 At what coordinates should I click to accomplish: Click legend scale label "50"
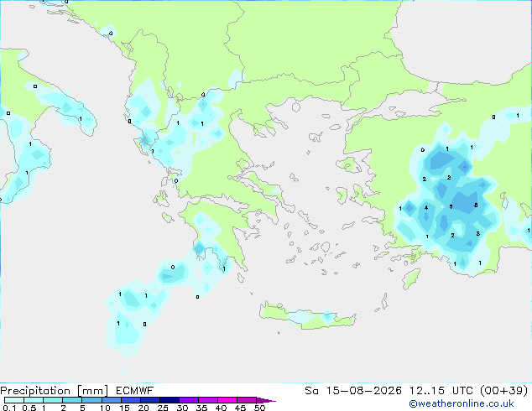click(259, 408)
